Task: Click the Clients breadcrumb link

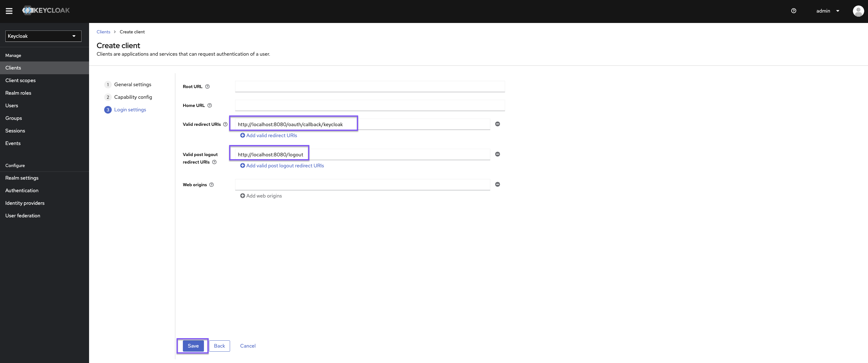Action: (x=103, y=32)
